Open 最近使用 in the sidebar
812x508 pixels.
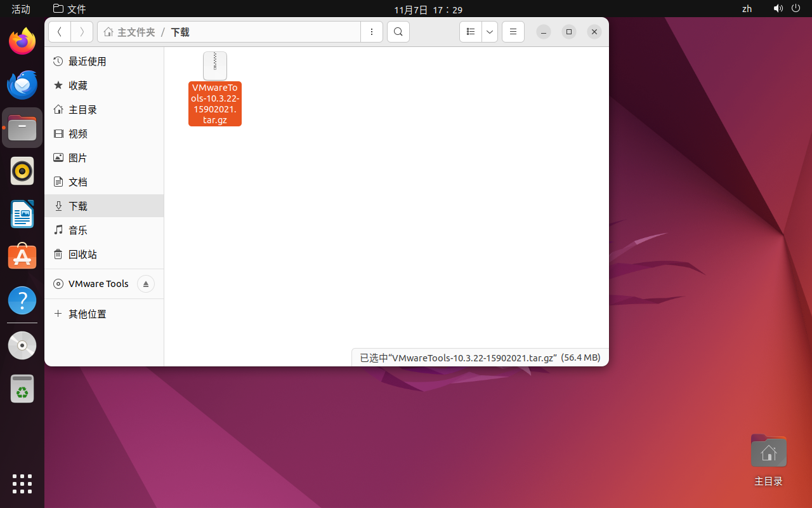[x=104, y=62]
